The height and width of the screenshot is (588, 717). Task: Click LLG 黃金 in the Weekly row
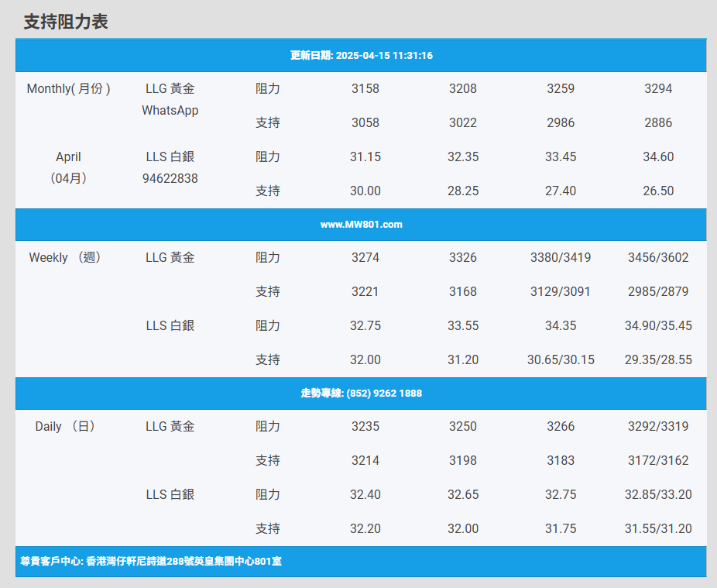tap(170, 257)
